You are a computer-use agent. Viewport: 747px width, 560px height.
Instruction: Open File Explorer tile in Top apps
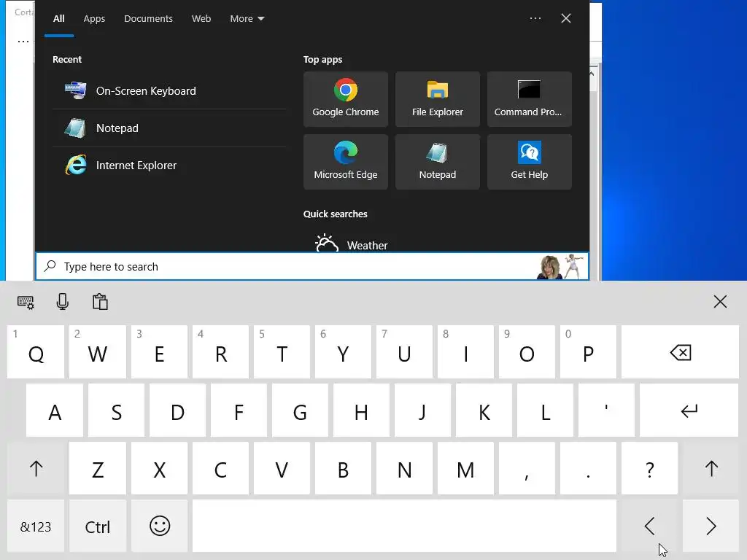438,99
